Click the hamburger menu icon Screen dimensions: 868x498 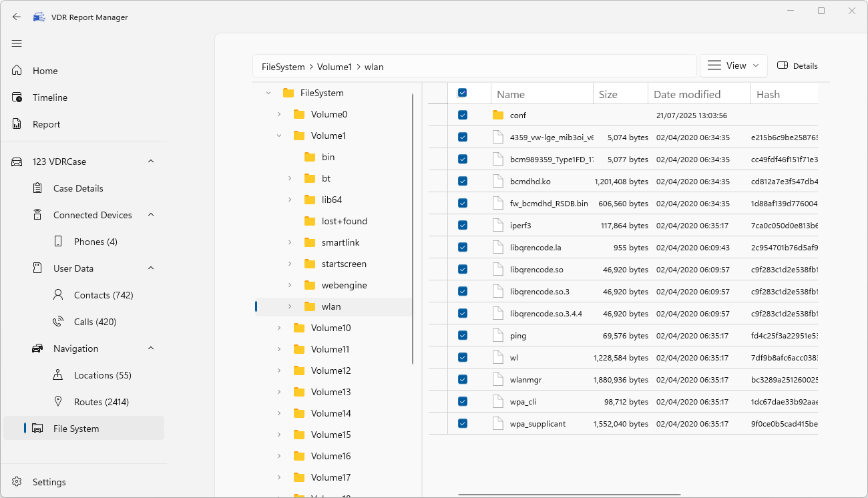[x=17, y=43]
